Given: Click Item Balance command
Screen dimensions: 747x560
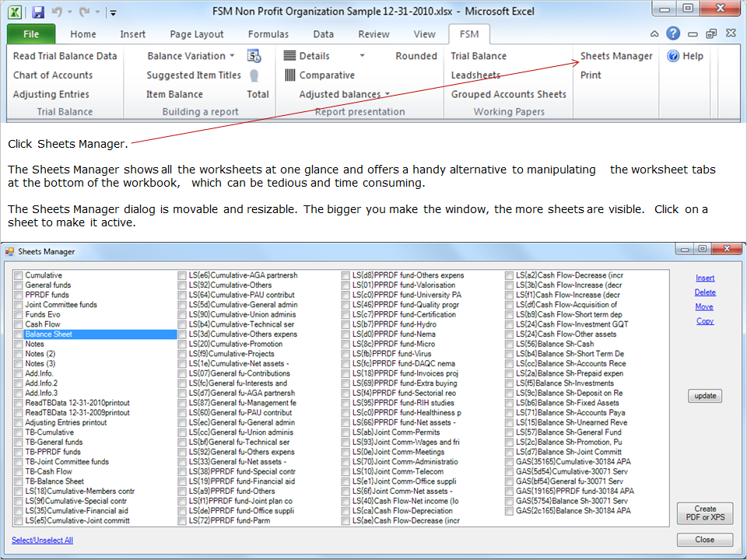Looking at the screenshot, I should 174,94.
